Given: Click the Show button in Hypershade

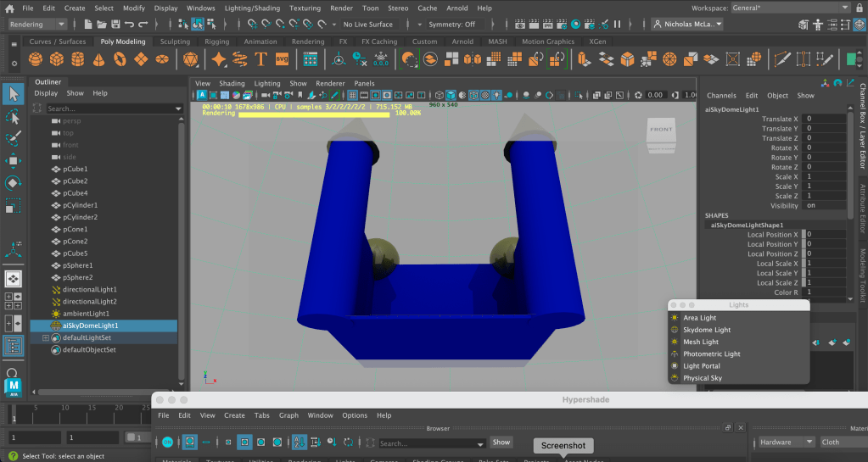Looking at the screenshot, I should [501, 443].
